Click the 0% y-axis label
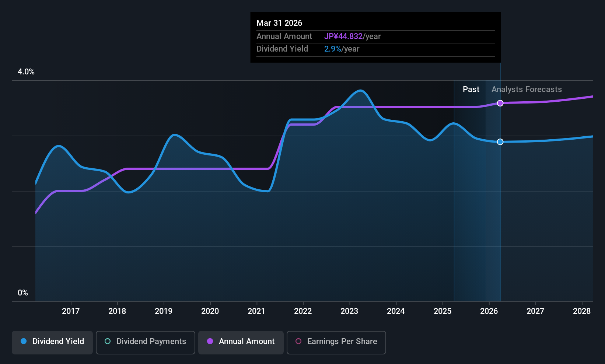The width and height of the screenshot is (605, 364). (x=23, y=293)
